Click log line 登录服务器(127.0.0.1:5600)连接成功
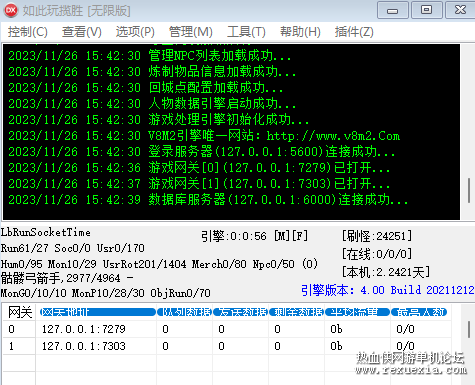Image resolution: width=475 pixels, height=385 pixels. pos(202,151)
